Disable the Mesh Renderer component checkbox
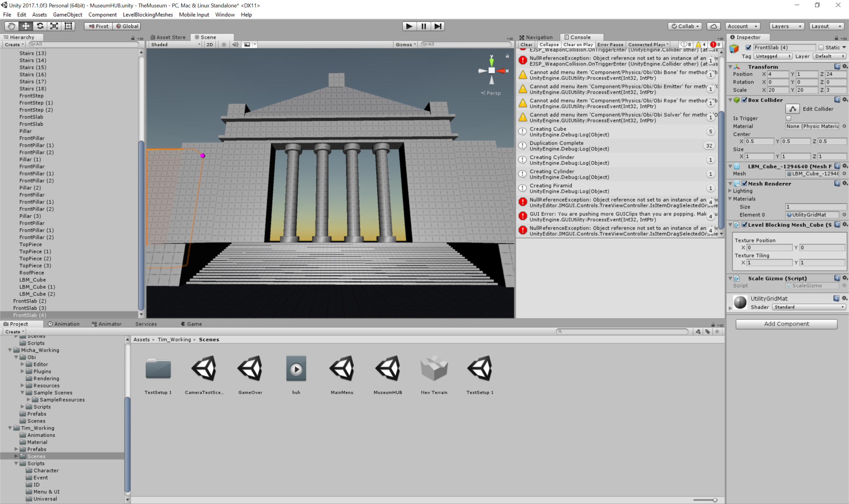 point(744,183)
